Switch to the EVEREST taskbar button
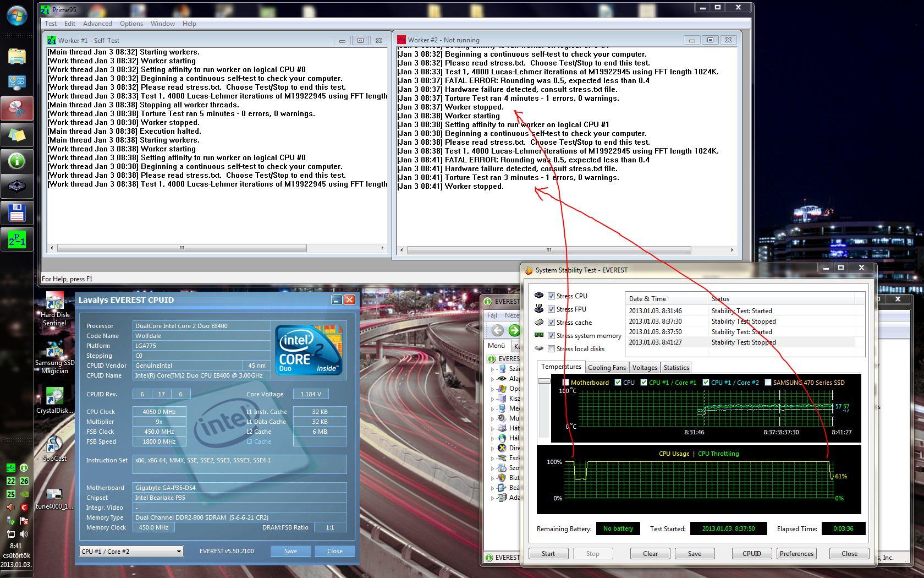Screen dimensions: 924x578 click(16, 161)
